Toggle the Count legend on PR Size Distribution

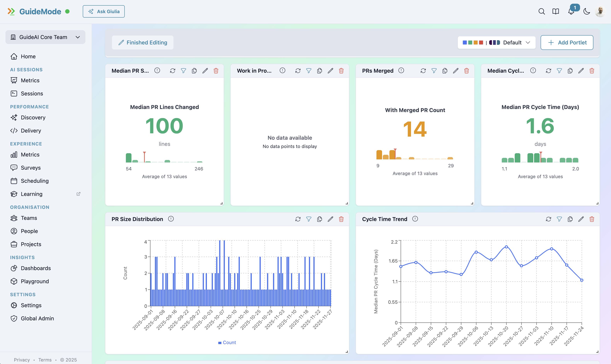point(227,342)
